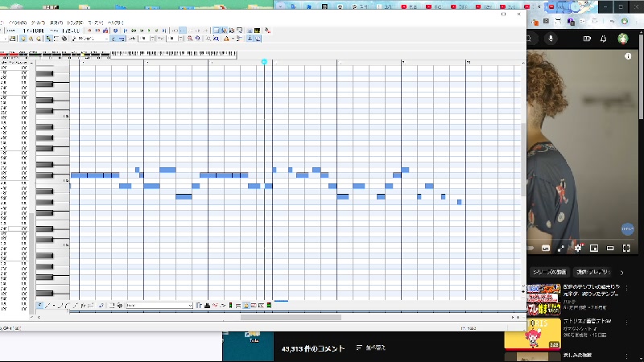Click the rightmost red tool icon in top toolbar
Image resolution: width=644 pixels, height=362 pixels.
click(267, 31)
